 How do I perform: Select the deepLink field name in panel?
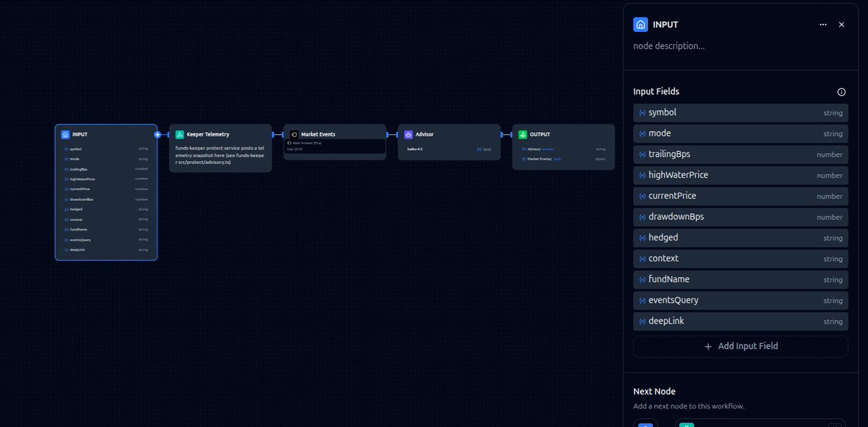click(x=666, y=321)
